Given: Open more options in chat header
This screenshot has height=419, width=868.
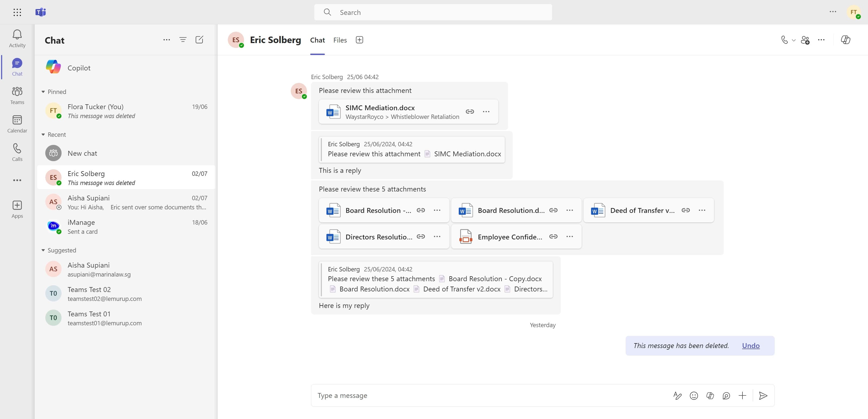Looking at the screenshot, I should (822, 40).
